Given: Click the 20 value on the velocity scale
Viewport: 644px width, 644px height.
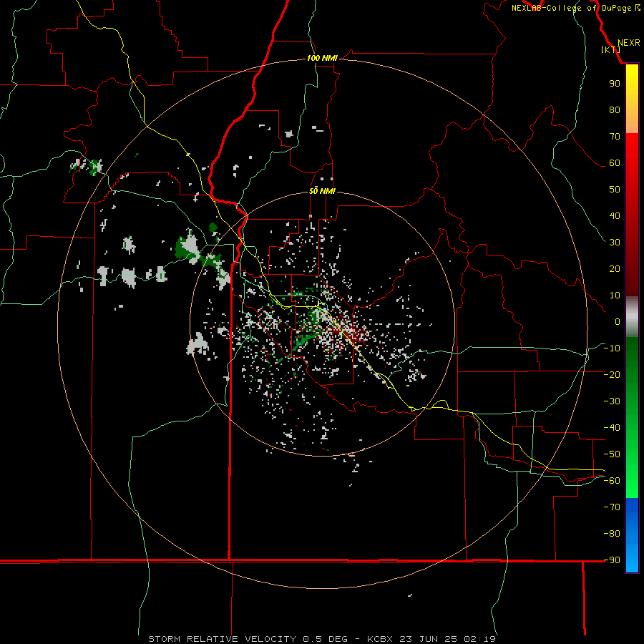Looking at the screenshot, I should [x=615, y=268].
